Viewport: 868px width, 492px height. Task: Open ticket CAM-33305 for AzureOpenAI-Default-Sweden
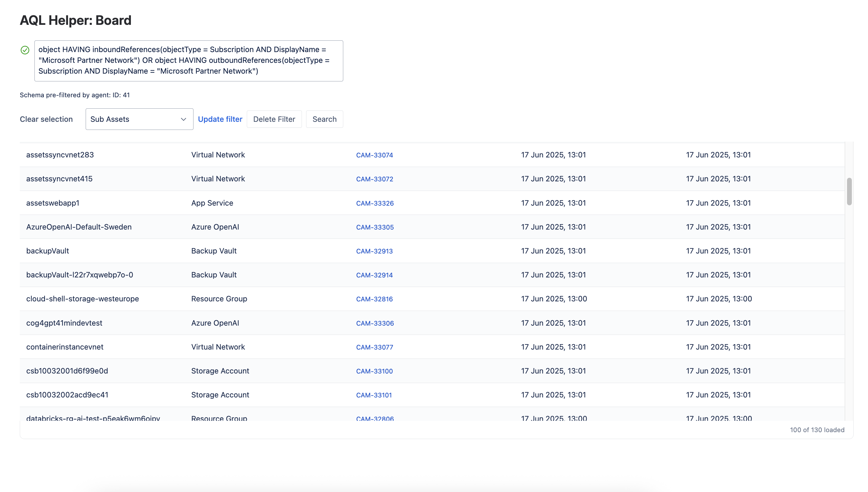[x=375, y=227]
